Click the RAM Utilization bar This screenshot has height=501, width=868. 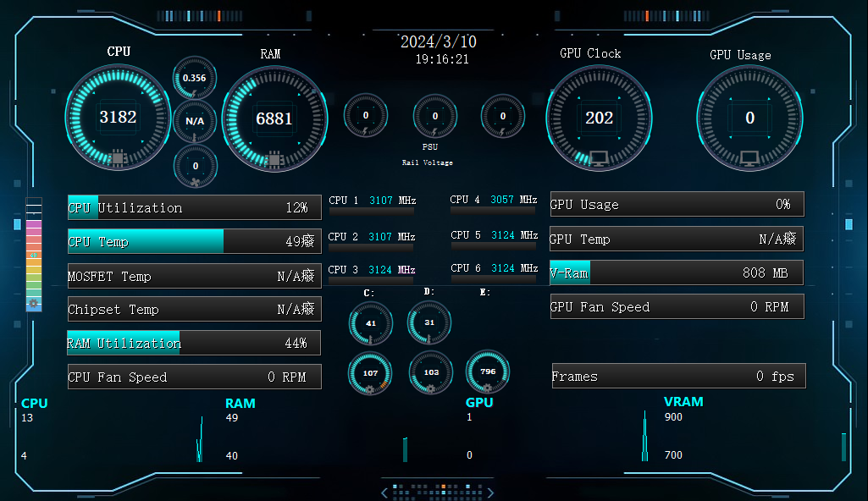click(x=194, y=343)
